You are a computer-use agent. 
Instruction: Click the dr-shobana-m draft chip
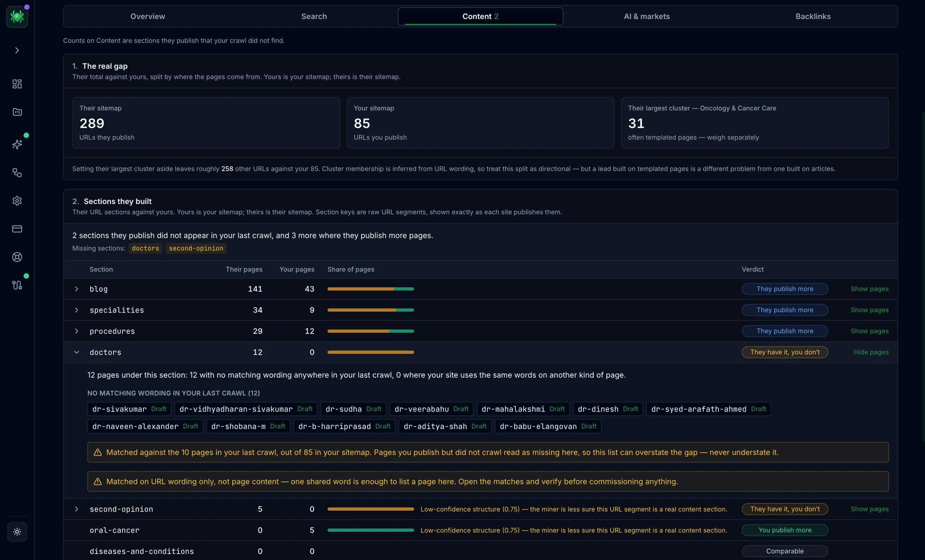tap(248, 426)
